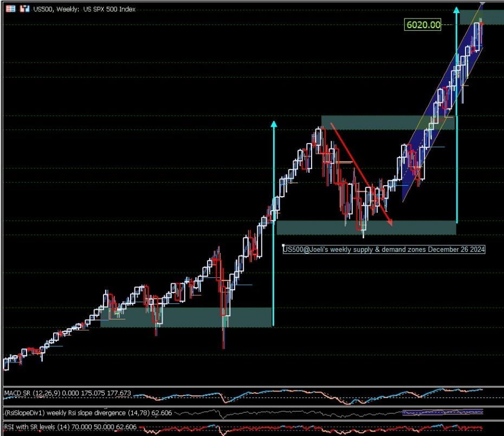Click the blue-red chart icon beside US500 title

24,9
